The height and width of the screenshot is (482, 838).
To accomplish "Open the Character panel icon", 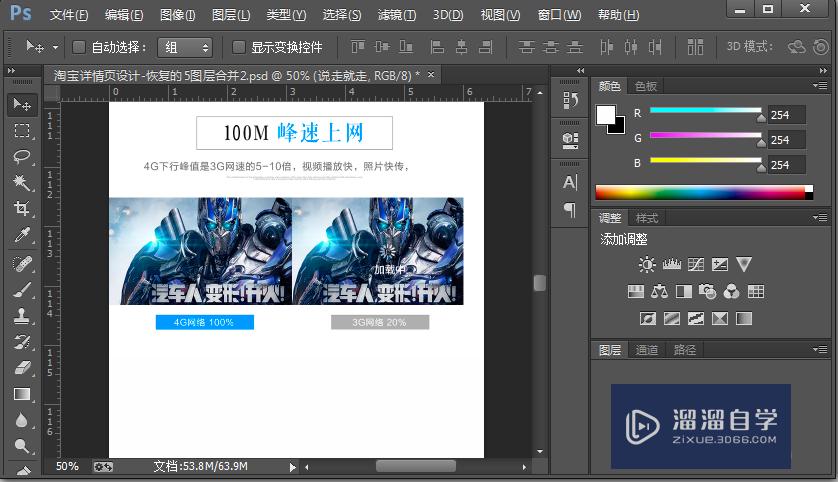I will (570, 182).
